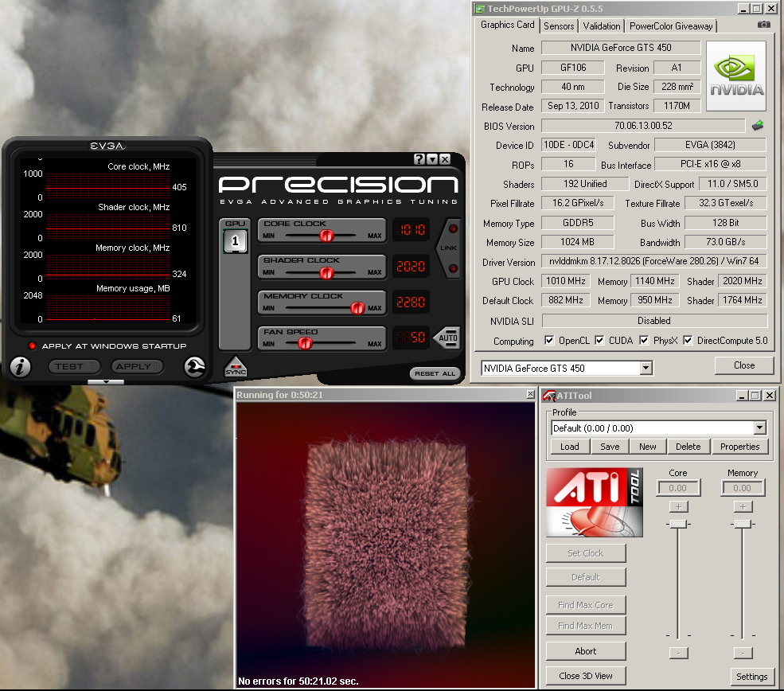This screenshot has width=784, height=691.
Task: Toggle Apply at Windows Startup indicator
Action: tap(32, 346)
